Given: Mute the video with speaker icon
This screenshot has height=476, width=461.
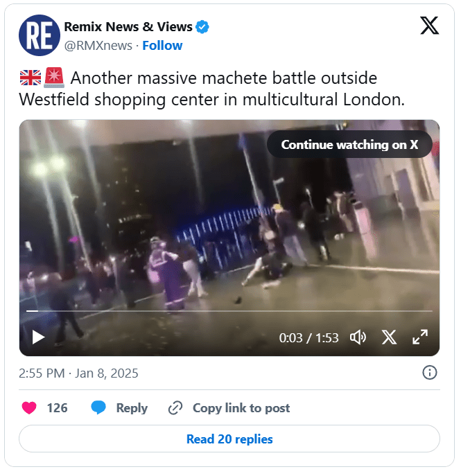Looking at the screenshot, I should click(x=358, y=337).
